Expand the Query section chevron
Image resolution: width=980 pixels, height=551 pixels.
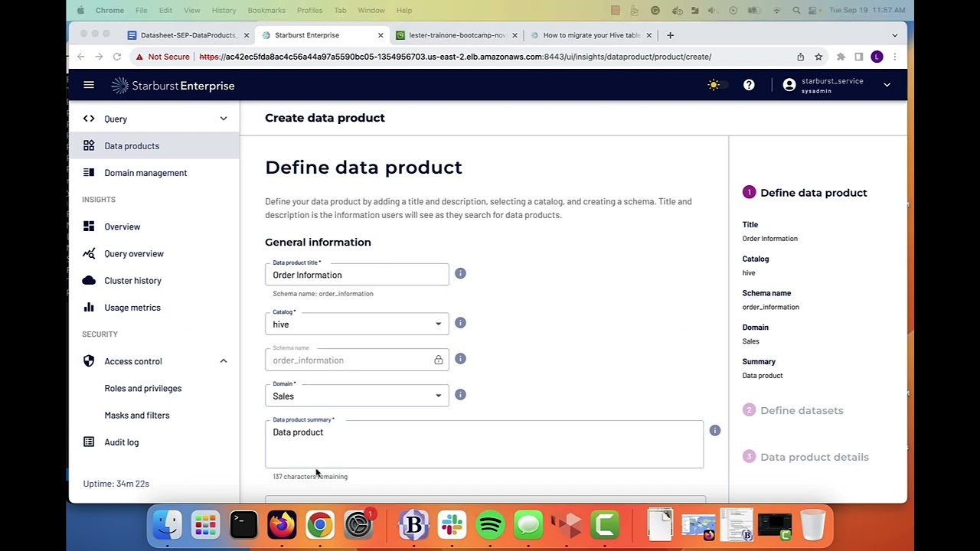(x=224, y=119)
